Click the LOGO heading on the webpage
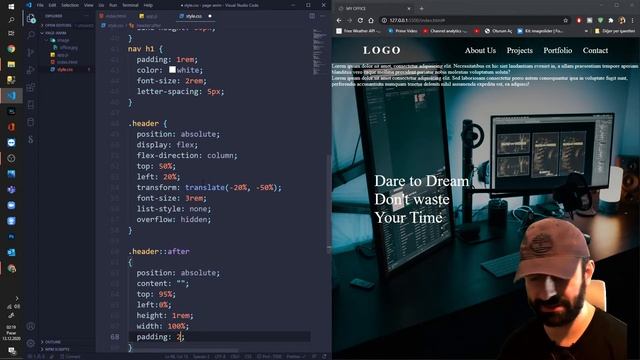 pos(382,50)
